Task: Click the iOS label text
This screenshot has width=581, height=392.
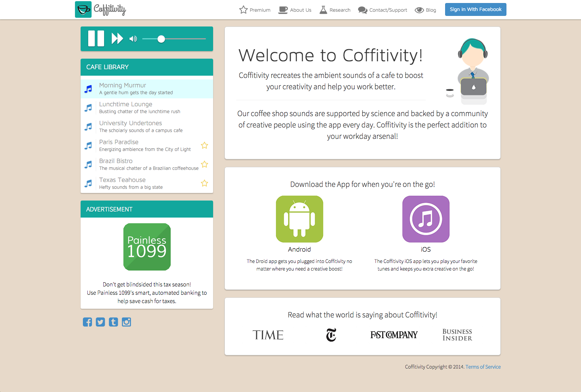Action: [x=426, y=249]
